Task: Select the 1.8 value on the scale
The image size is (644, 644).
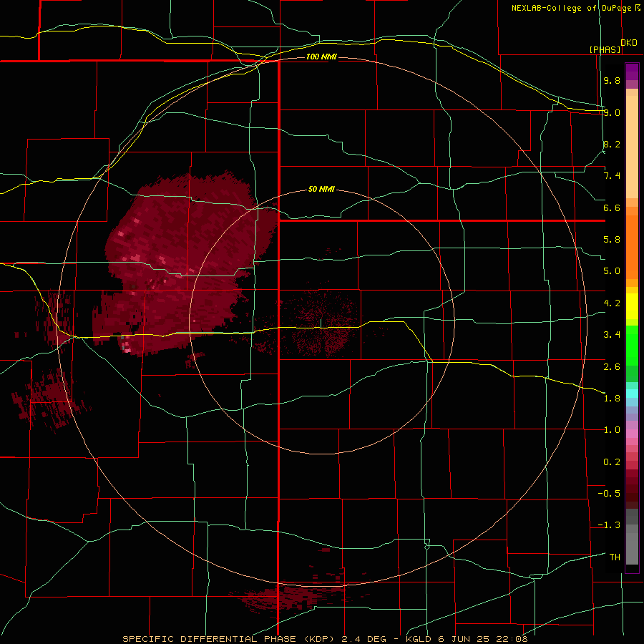Action: point(612,399)
